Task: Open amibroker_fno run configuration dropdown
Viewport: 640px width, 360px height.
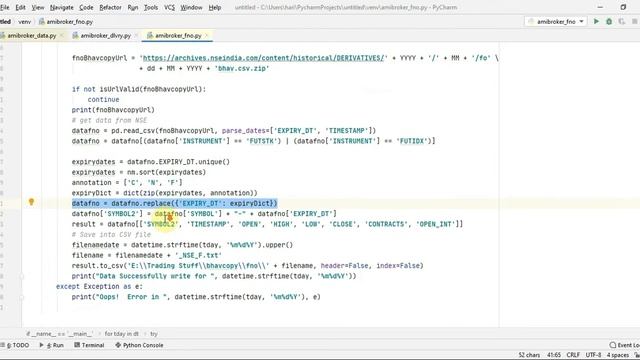Action: click(x=556, y=21)
